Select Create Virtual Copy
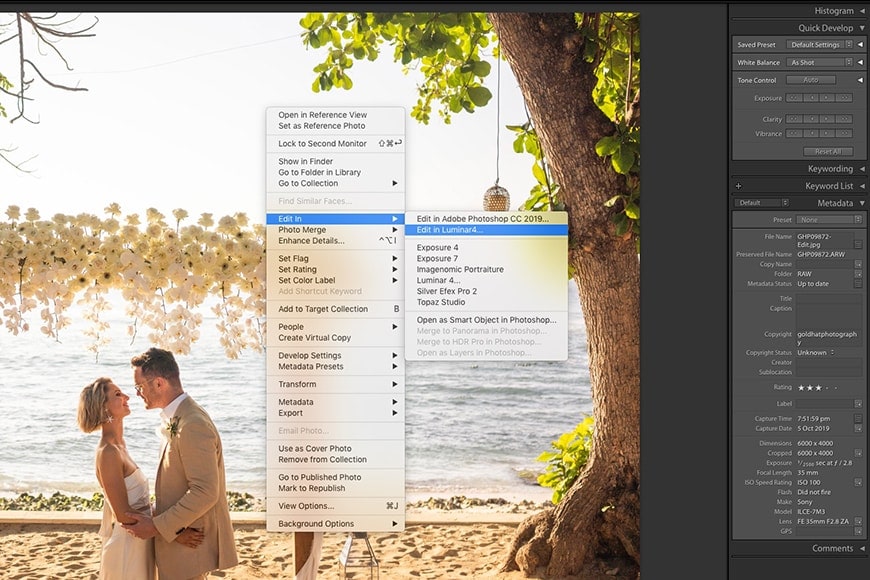 [x=335, y=337]
